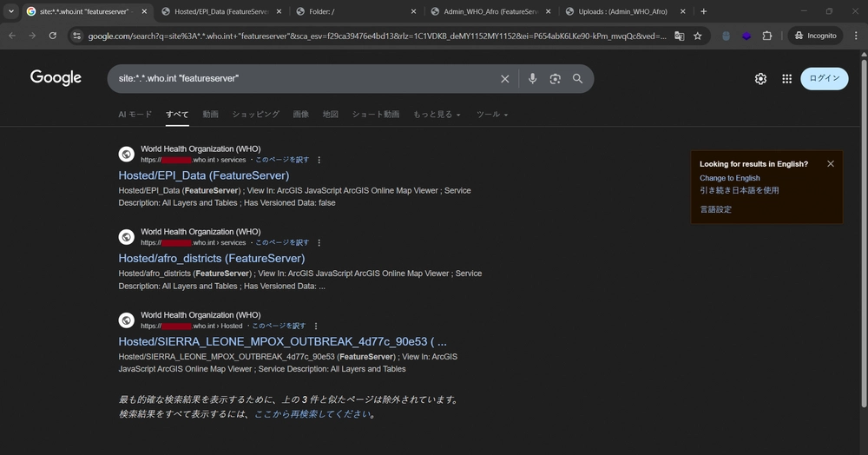The width and height of the screenshot is (868, 455).
Task: Click 引き続き日本語を使用 link
Action: (x=739, y=190)
